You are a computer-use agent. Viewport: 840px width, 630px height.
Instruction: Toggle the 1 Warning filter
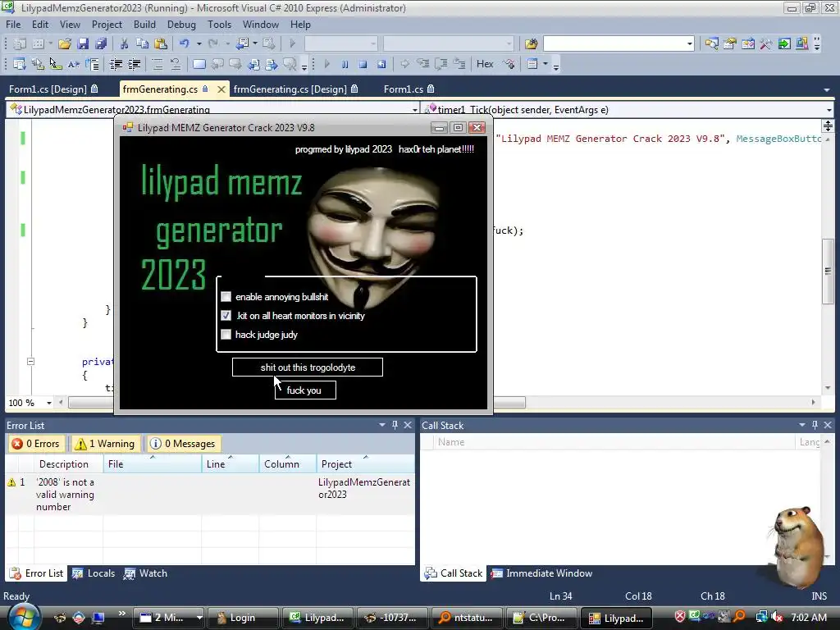point(106,444)
